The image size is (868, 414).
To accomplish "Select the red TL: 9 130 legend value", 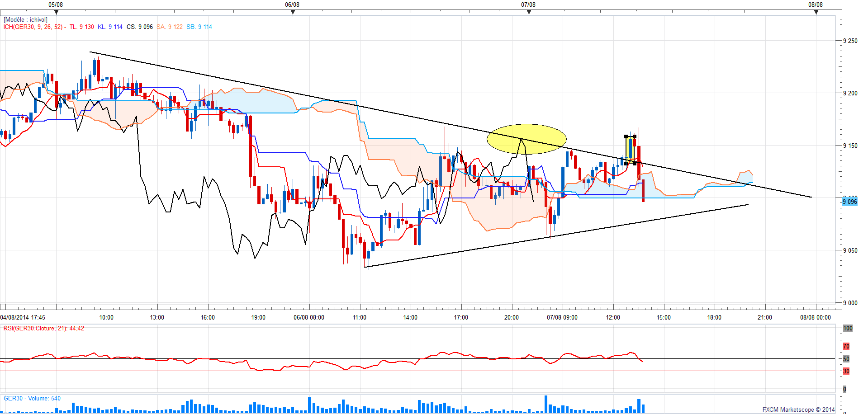I will pos(81,27).
